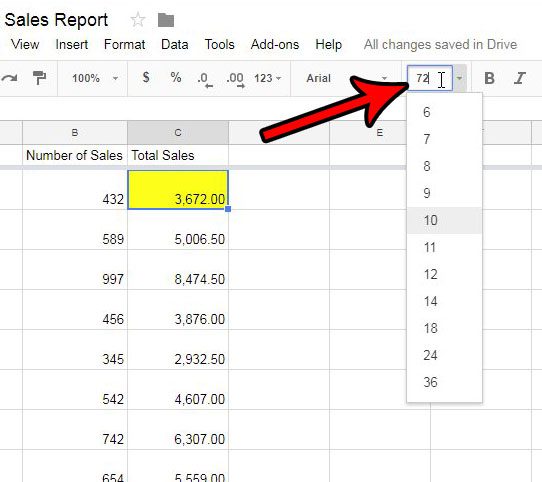Choose font size 10 from list
Viewport: 542px width, 482px height.
tap(445, 220)
